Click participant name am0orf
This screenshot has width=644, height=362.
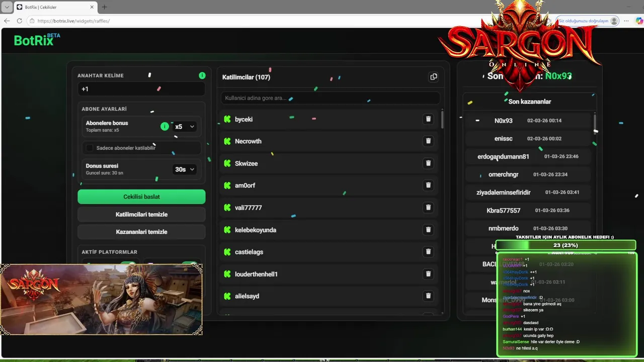coord(245,186)
